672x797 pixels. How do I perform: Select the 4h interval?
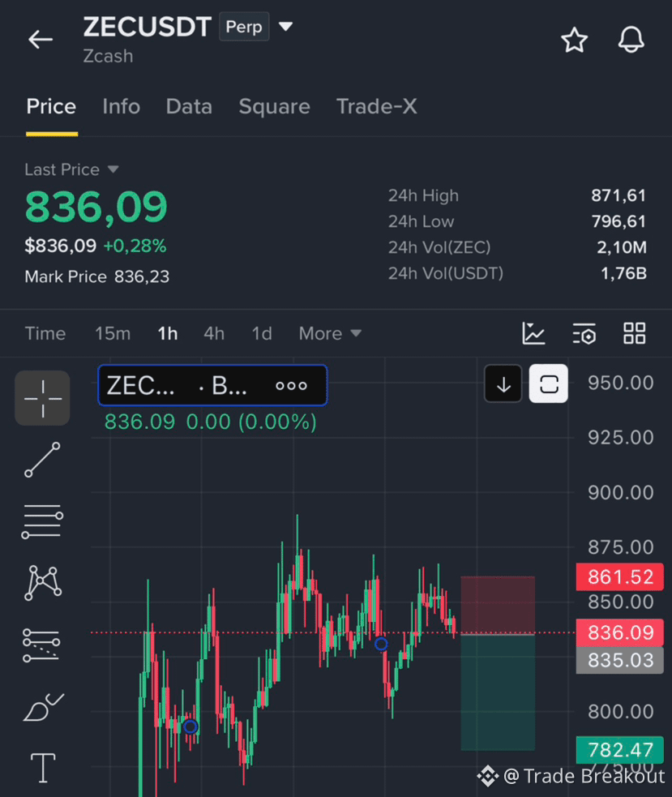coord(214,333)
